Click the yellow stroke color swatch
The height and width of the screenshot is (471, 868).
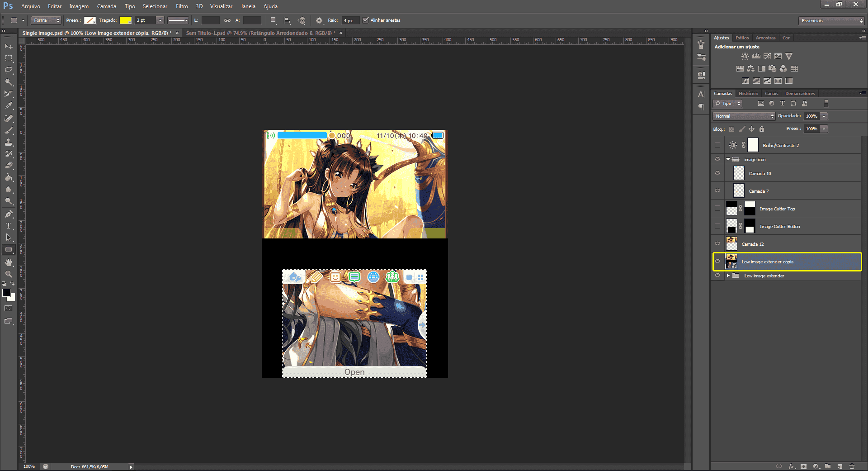[x=126, y=20]
